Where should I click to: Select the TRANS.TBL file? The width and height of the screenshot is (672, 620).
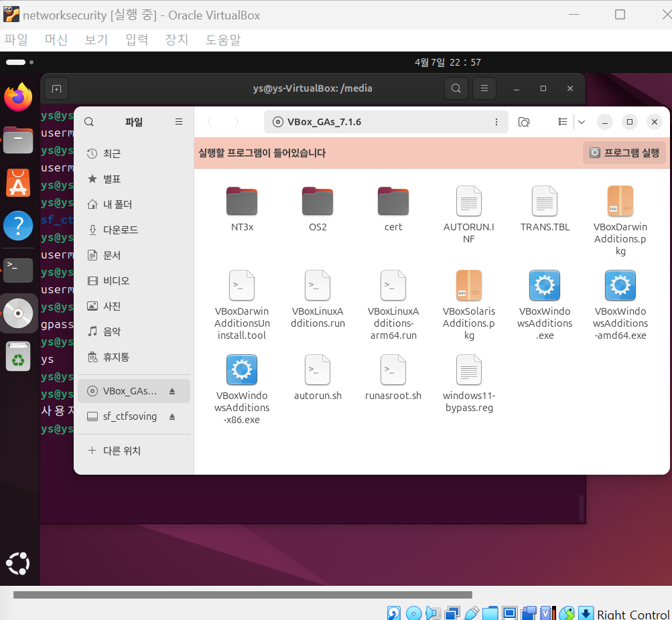click(545, 208)
